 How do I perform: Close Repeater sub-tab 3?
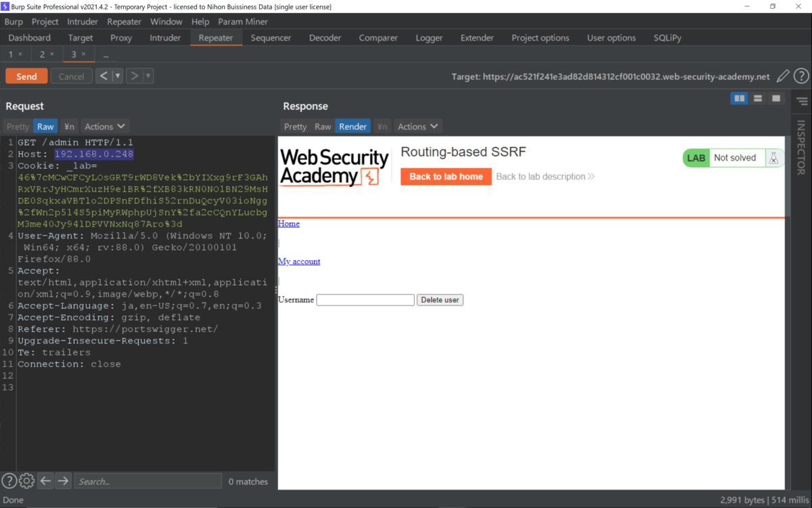click(x=83, y=54)
